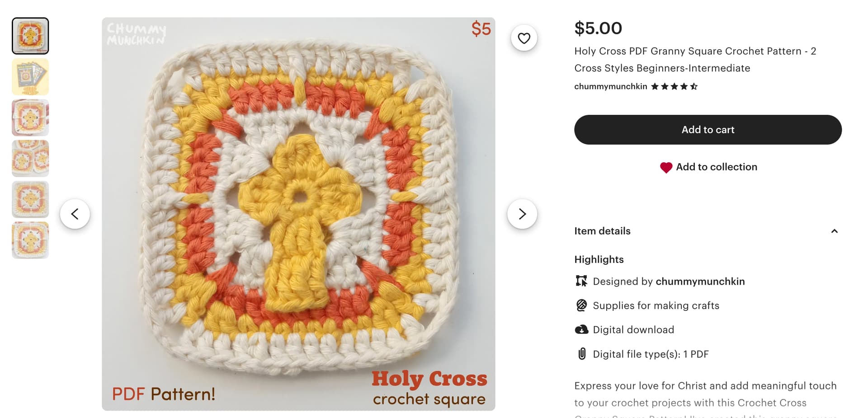Collapse the Item details section
Screen dimensions: 868x418
[834, 231]
